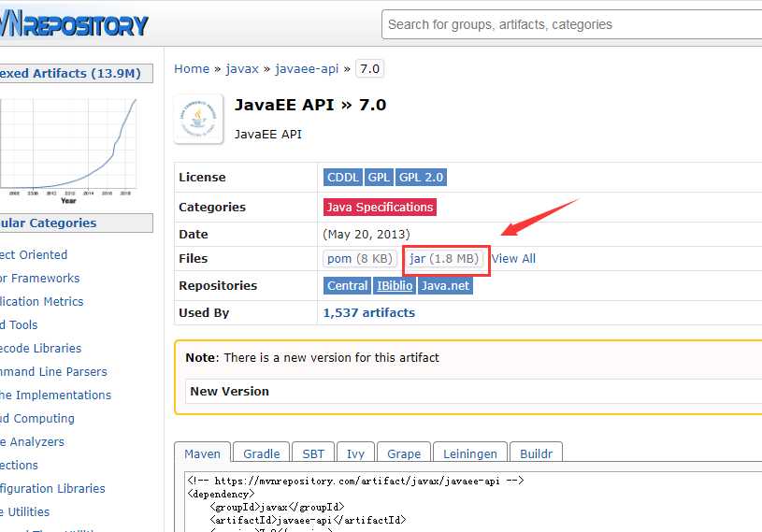Viewport: 762px width, 532px height.
Task: Switch to the Gradle tab
Action: point(262,453)
